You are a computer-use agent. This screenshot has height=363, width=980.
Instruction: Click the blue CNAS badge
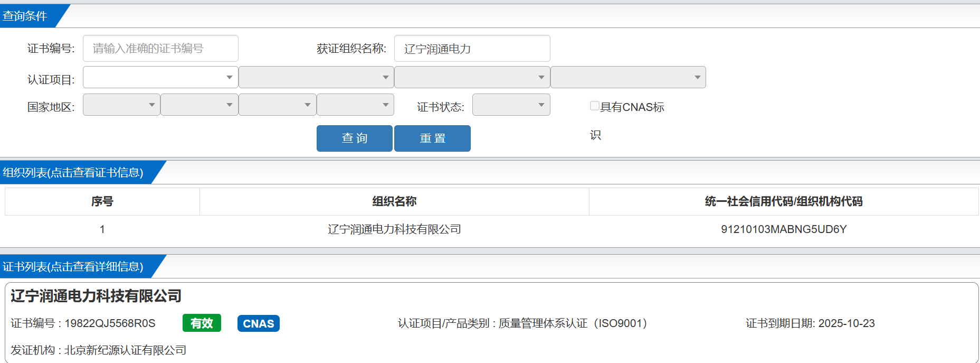(x=259, y=323)
